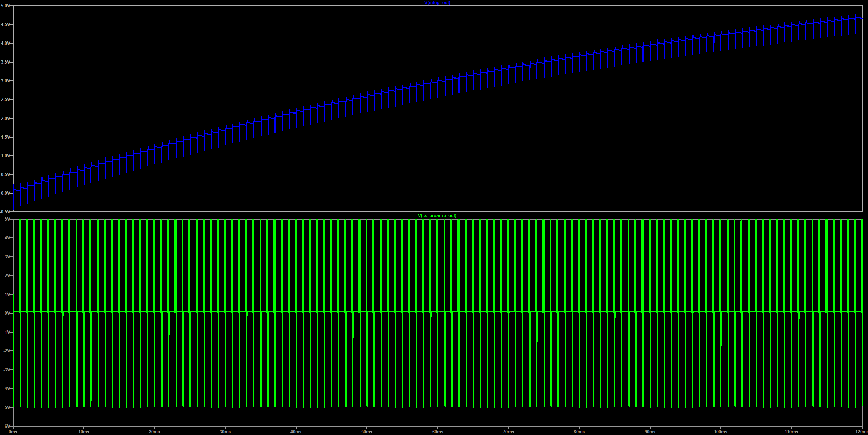This screenshot has width=868, height=435.
Task: Click the 3.5V upper axis label
Action: click(x=6, y=62)
